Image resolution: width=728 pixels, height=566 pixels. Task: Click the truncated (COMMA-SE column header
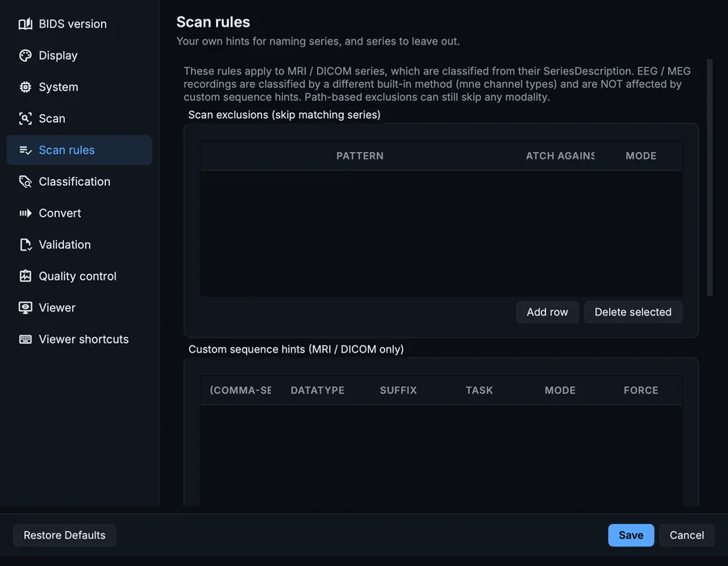[240, 391]
